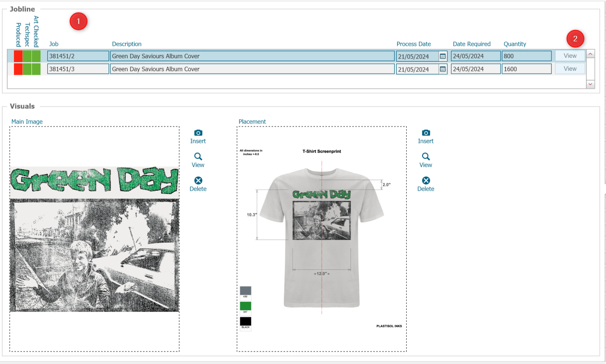Image resolution: width=606 pixels, height=364 pixels.
Task: Open the Green Day Main Image thumbnail
Action: pos(94,239)
